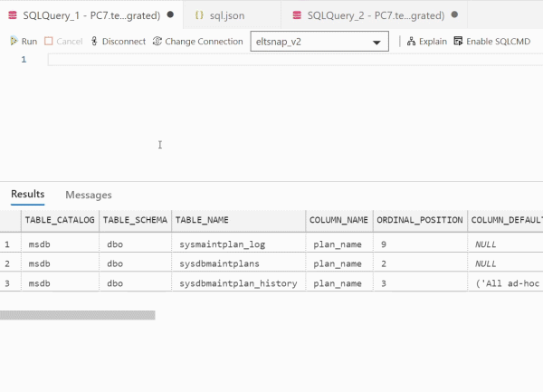Click the sysdbmaintplan_history cell

238,283
